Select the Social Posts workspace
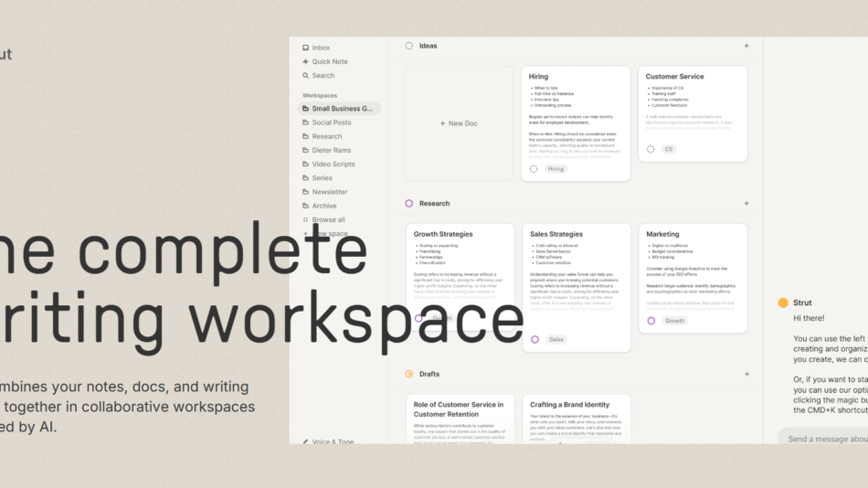The height and width of the screenshot is (488, 868). 331,122
